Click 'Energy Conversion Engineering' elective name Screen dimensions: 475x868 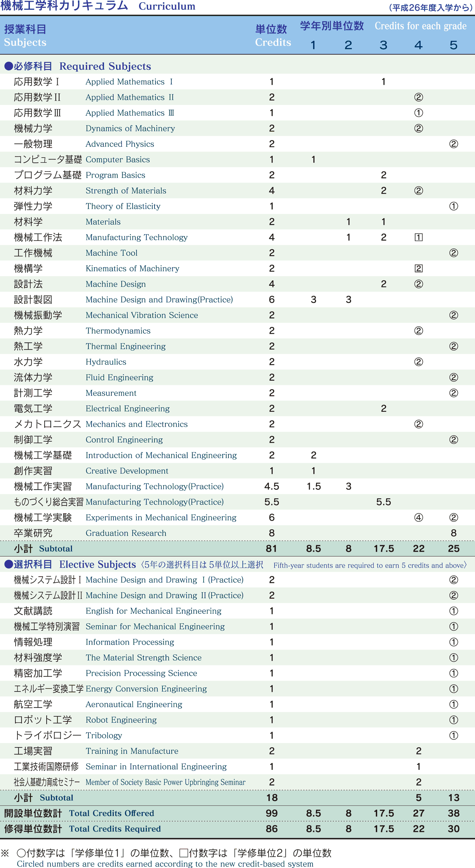(x=146, y=689)
